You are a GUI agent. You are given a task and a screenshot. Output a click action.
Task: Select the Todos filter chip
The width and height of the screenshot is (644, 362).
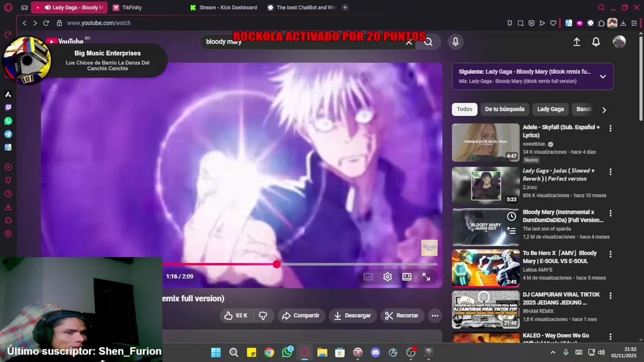point(464,109)
